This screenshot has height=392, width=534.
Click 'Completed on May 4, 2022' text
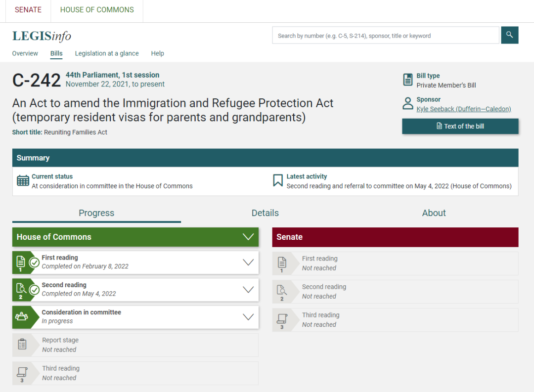(x=79, y=294)
